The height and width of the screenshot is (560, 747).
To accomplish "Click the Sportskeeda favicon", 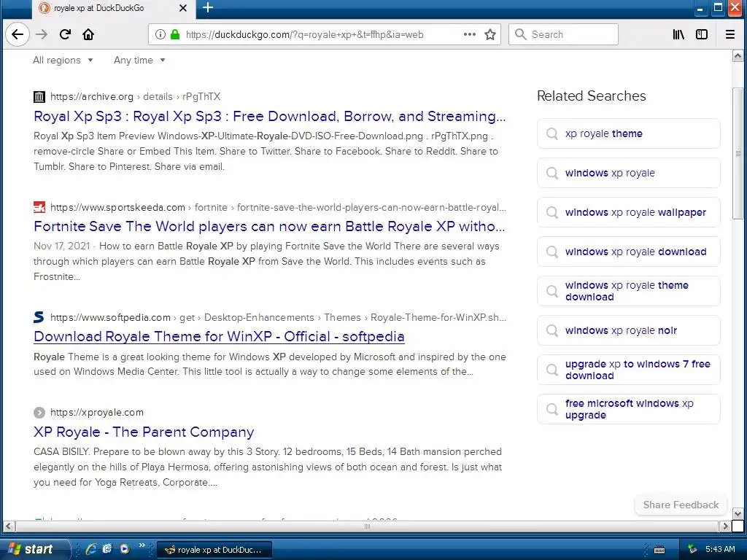I will (39, 207).
